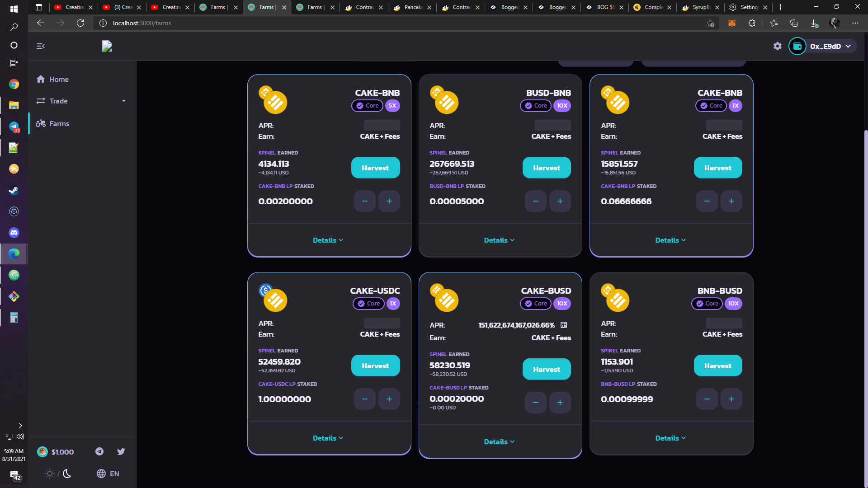Toggle dark mode with moon icon

click(x=67, y=474)
